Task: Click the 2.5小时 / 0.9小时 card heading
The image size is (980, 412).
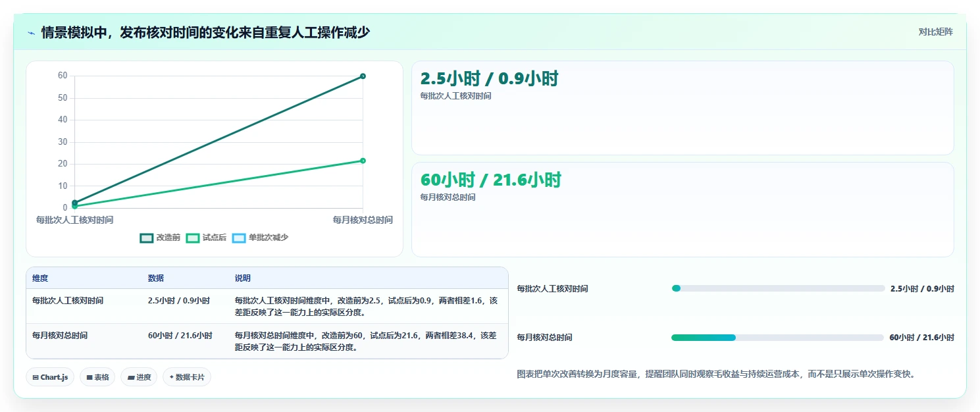Action: click(489, 79)
